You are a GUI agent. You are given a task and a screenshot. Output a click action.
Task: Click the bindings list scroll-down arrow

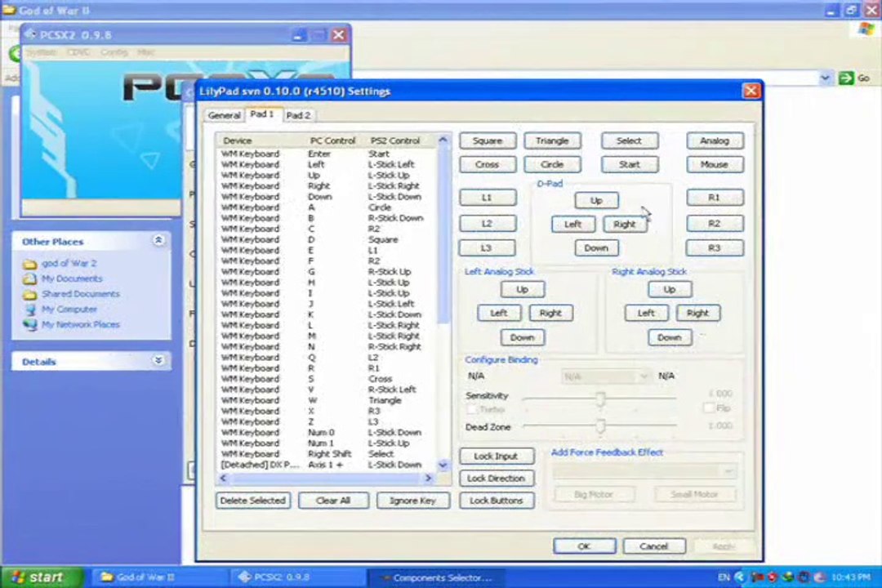pos(443,465)
